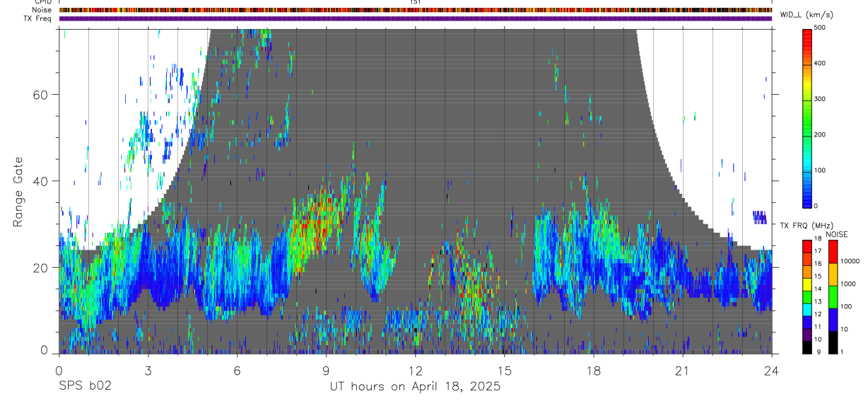Click the 'Noise' label at top left
The width and height of the screenshot is (868, 401).
coord(42,10)
